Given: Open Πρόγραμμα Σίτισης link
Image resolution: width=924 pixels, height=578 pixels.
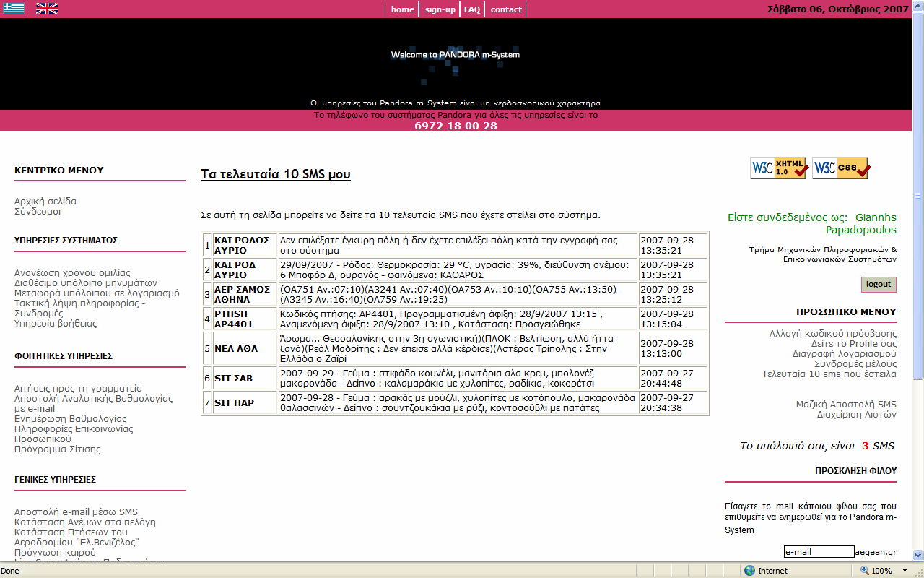Looking at the screenshot, I should coord(58,449).
